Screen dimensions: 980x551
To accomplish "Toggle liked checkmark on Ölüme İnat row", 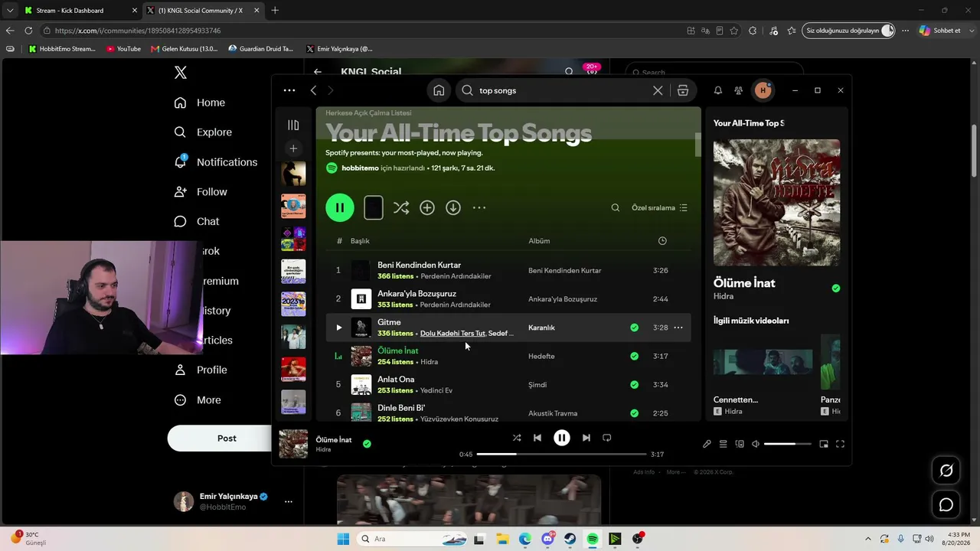I will [x=634, y=356].
